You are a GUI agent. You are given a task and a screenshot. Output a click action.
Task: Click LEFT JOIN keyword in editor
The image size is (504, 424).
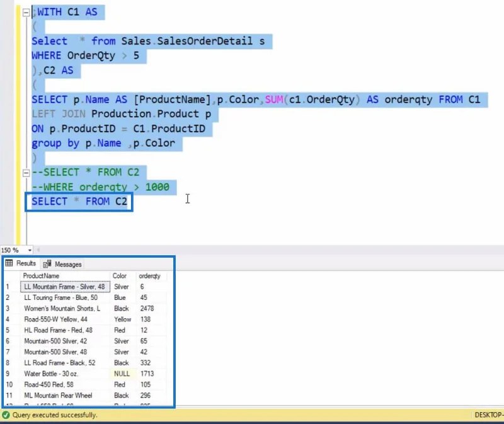pyautogui.click(x=59, y=114)
